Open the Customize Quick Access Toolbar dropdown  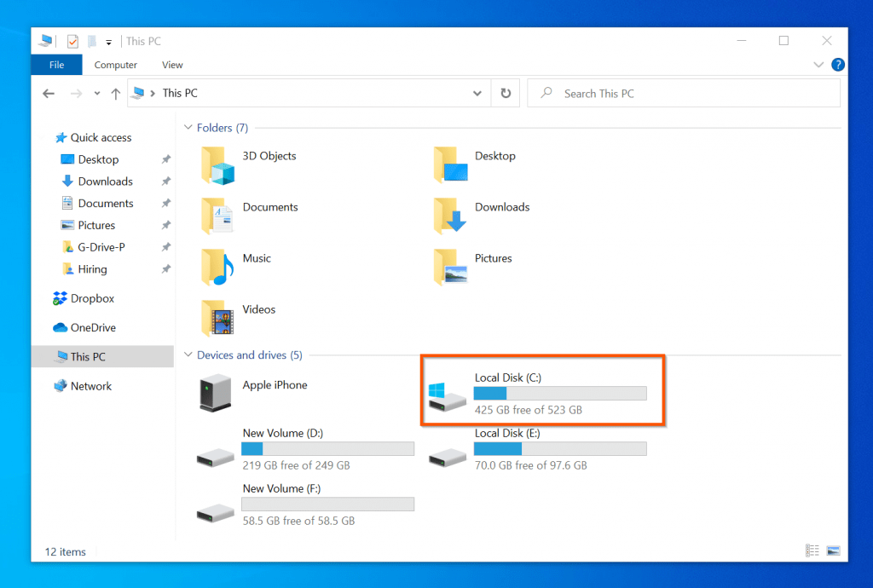tap(108, 42)
